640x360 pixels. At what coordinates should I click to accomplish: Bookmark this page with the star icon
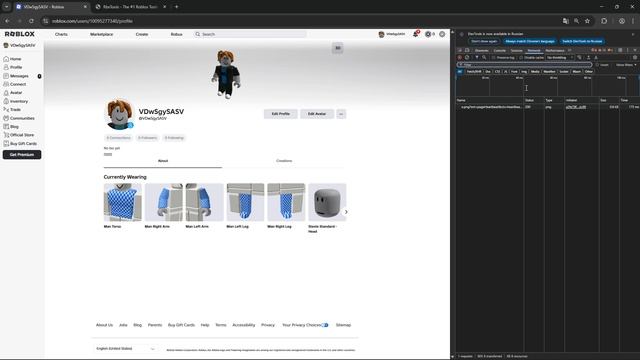point(587,21)
